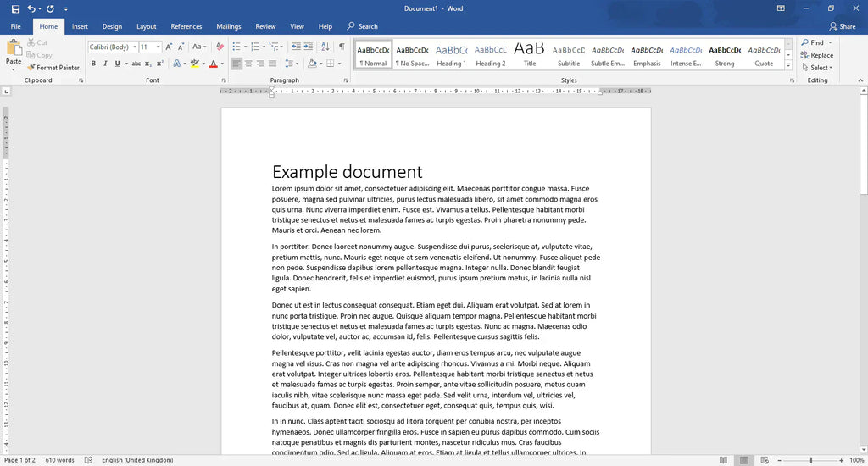Image resolution: width=868 pixels, height=466 pixels.
Task: Click the Format Painter button
Action: [53, 68]
